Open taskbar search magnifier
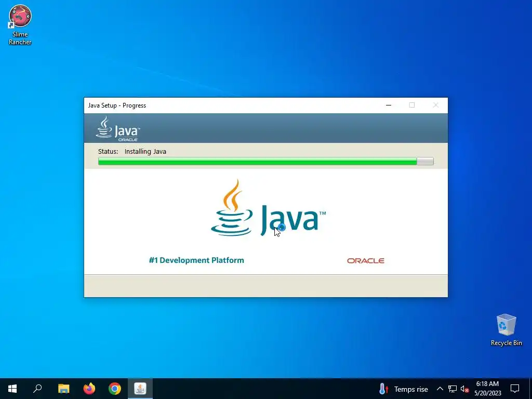The width and height of the screenshot is (532, 399). coord(37,389)
